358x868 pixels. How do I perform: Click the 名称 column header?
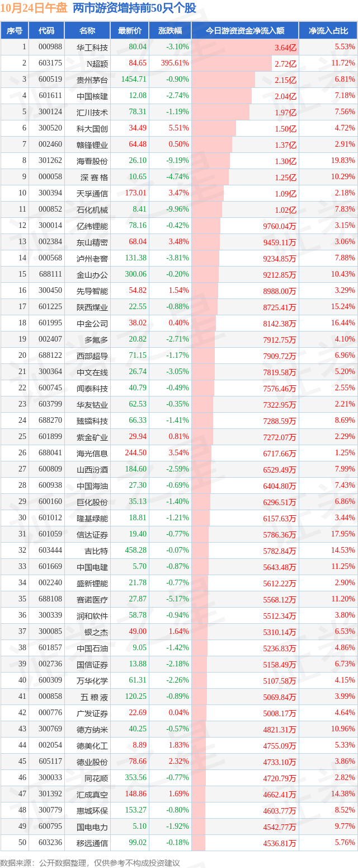(x=87, y=31)
